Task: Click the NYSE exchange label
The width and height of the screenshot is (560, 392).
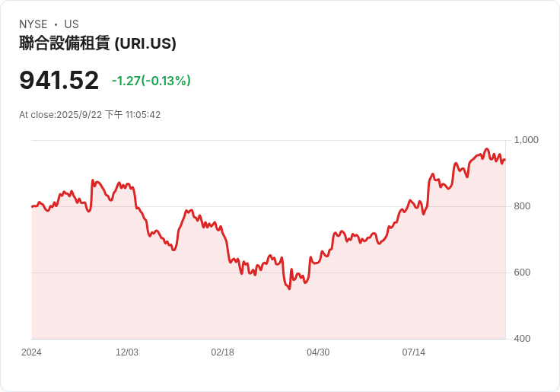Action: point(33,24)
